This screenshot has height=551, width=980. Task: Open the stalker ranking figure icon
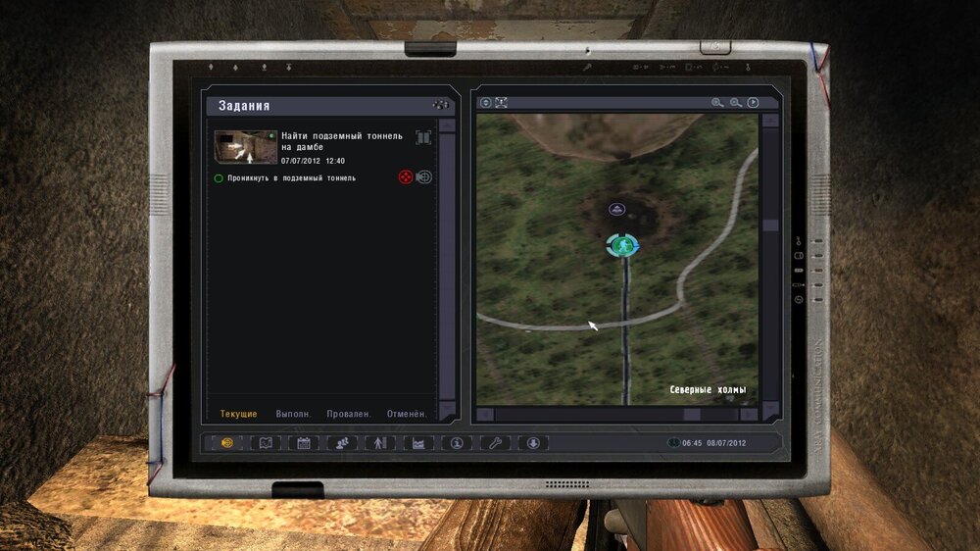point(380,443)
